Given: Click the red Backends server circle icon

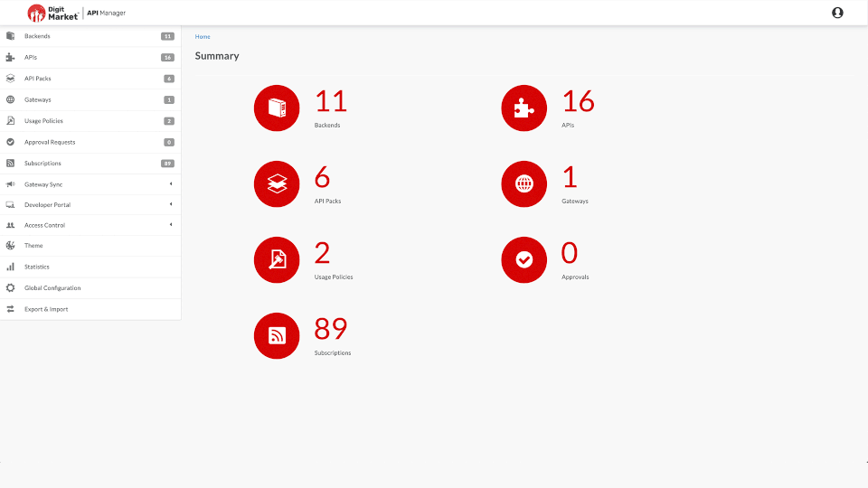Looking at the screenshot, I should [x=277, y=108].
